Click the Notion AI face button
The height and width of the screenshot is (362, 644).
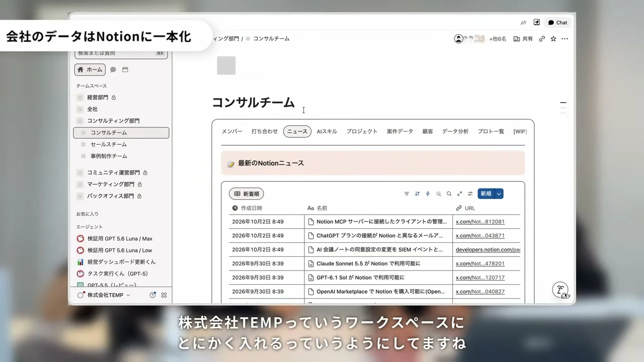point(560,290)
